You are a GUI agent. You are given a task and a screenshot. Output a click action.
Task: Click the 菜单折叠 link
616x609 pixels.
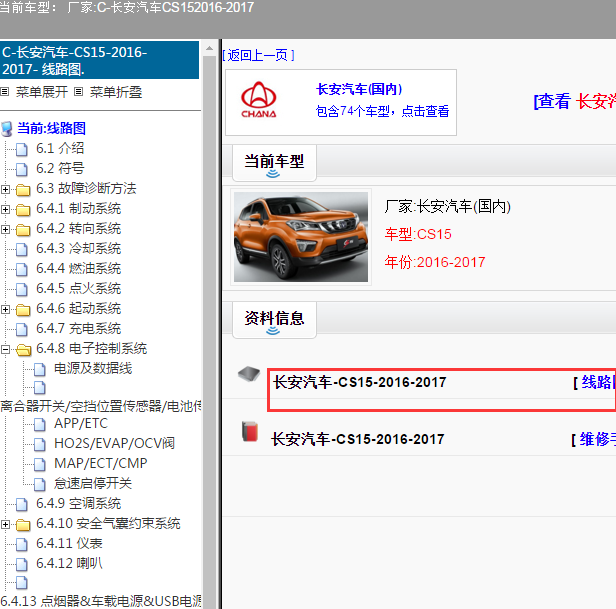click(x=116, y=92)
